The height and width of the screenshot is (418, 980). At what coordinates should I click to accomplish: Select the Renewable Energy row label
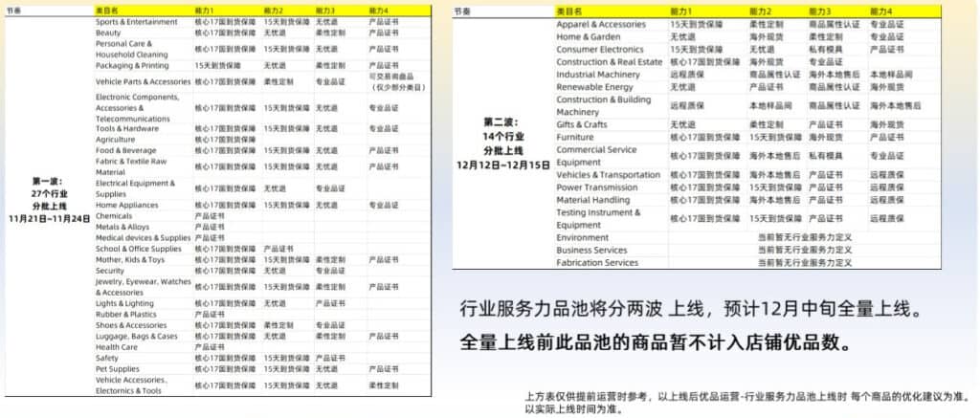(595, 87)
